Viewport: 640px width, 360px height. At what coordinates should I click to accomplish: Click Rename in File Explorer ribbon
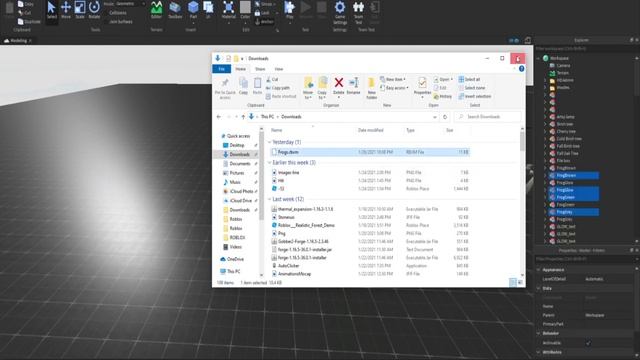point(353,86)
